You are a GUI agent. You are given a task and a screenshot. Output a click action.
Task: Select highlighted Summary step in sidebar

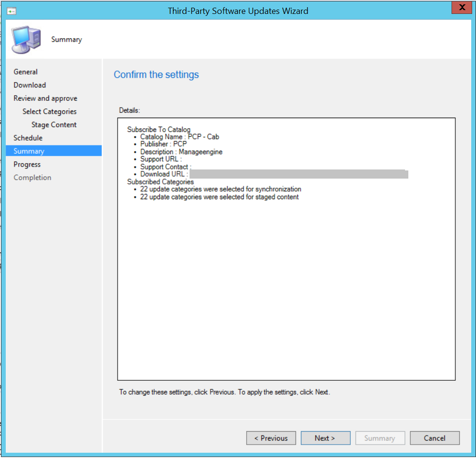click(29, 151)
